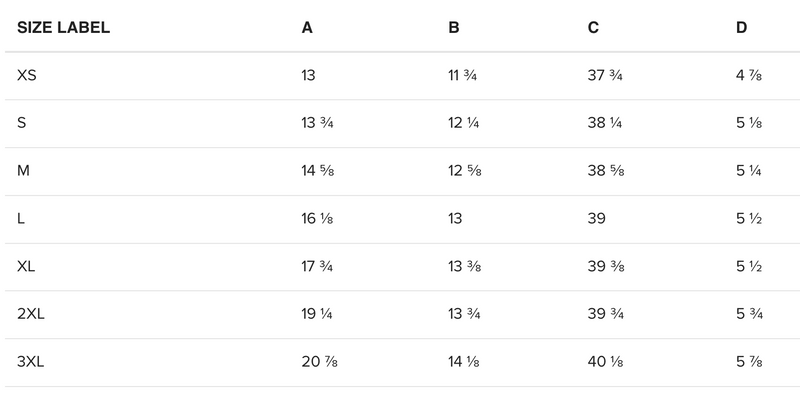Click the XS value 13 in column A

[x=309, y=76]
